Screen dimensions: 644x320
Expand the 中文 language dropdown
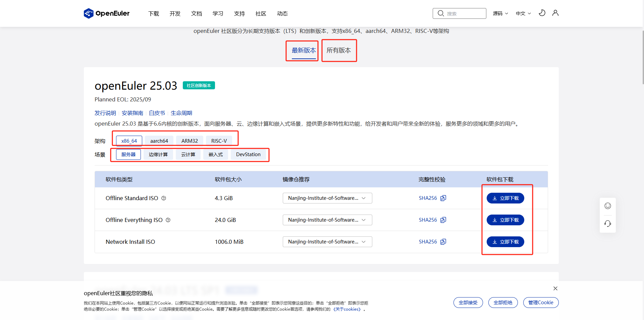(x=523, y=13)
